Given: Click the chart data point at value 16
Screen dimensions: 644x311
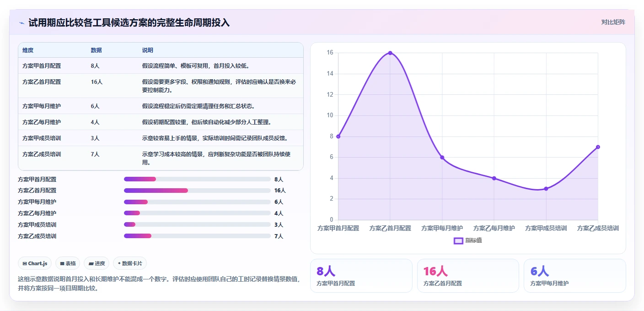Looking at the screenshot, I should click(x=390, y=53).
